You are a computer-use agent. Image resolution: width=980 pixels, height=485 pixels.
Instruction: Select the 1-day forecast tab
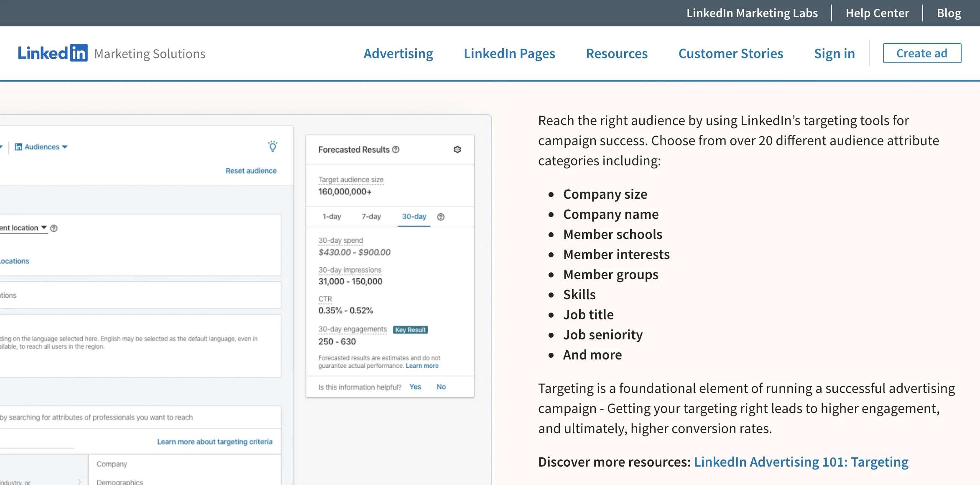[332, 217]
